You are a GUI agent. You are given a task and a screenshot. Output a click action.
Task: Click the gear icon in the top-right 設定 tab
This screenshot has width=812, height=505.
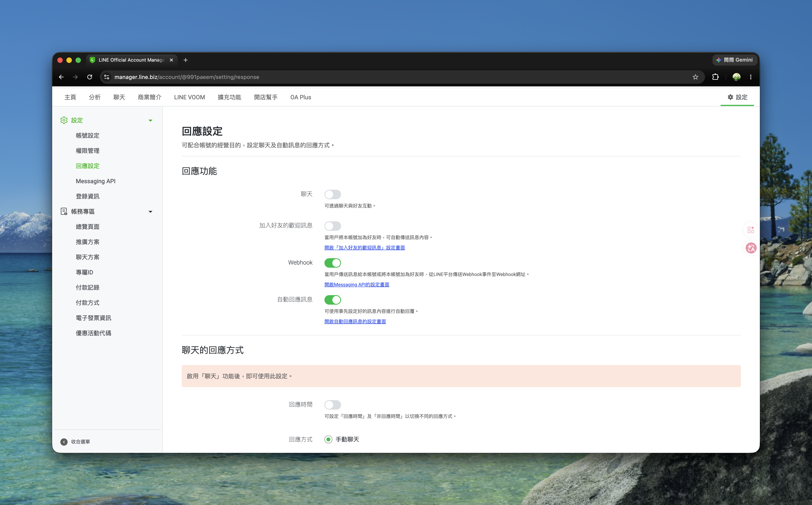pos(730,97)
